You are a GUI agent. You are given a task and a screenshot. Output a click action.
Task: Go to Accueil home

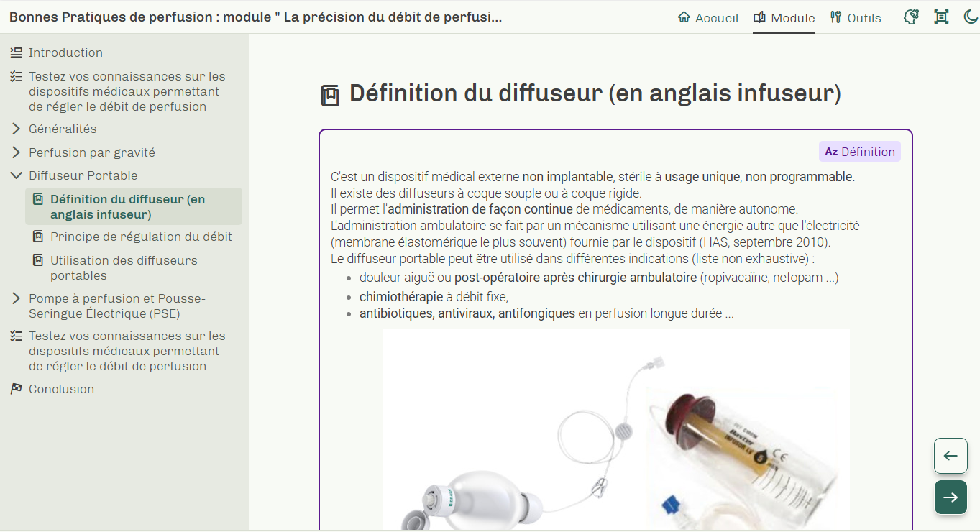(x=708, y=18)
